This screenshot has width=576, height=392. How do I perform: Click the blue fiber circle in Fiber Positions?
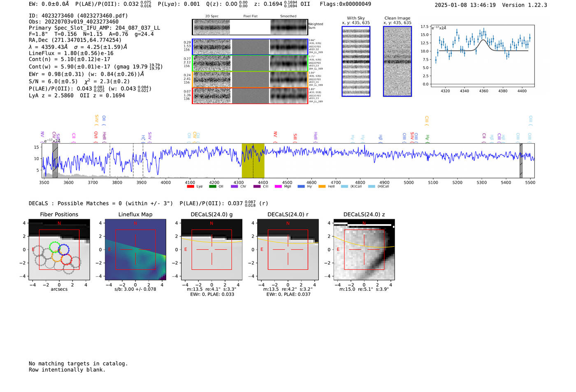click(x=63, y=249)
